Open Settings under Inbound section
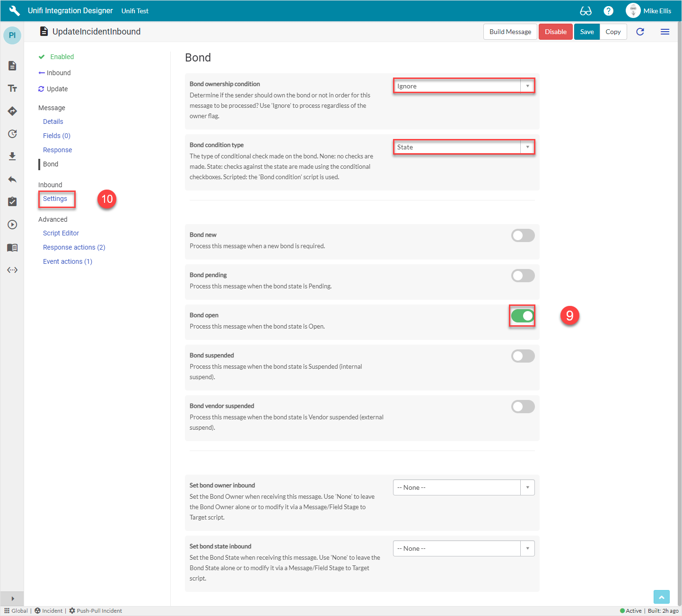 55,199
